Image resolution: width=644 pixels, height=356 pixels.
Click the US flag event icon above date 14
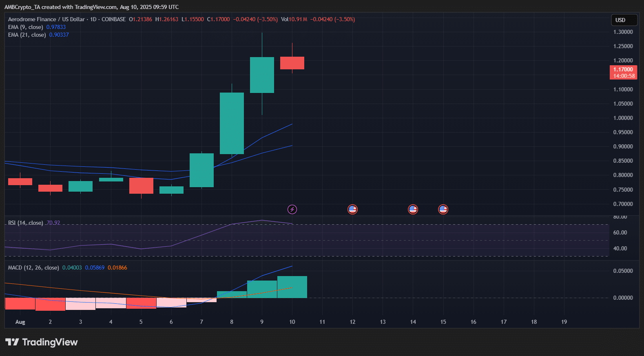[413, 210]
